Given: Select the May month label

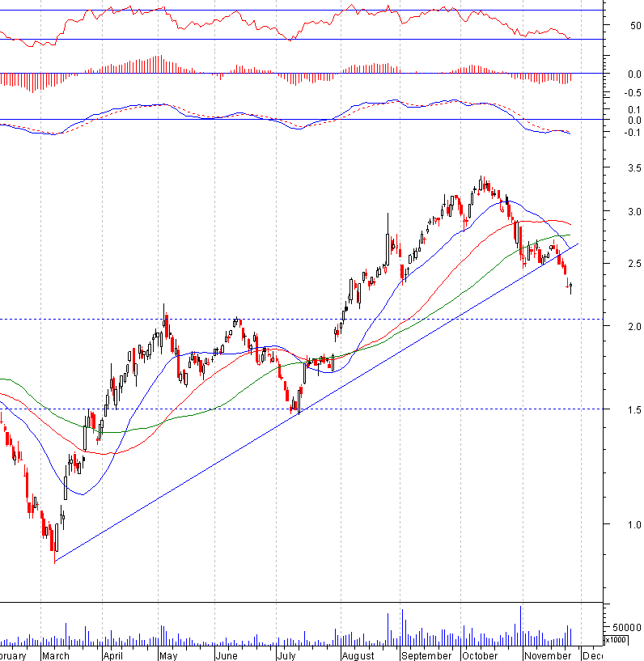Looking at the screenshot, I should [168, 655].
